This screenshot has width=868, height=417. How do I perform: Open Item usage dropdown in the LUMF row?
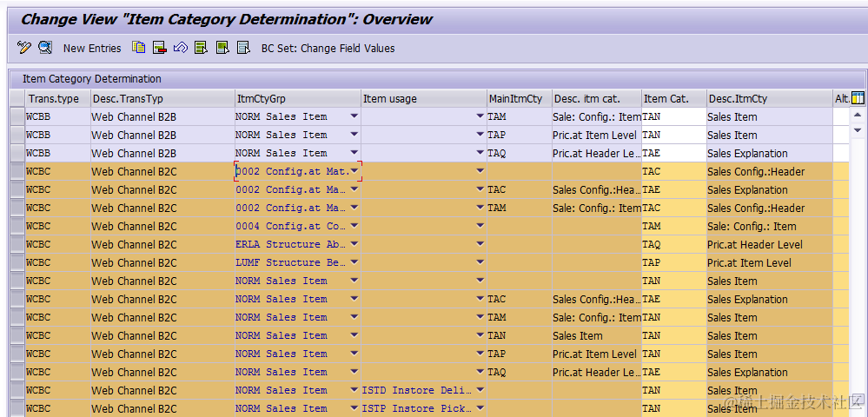(x=480, y=262)
